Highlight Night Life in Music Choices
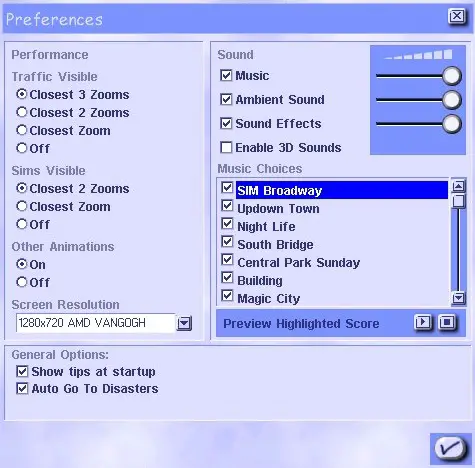Screen dimensions: 475x468 point(266,227)
